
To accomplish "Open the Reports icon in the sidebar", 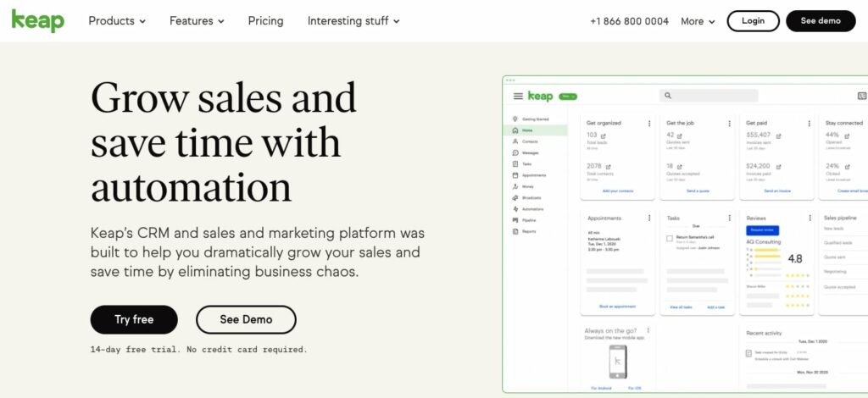I will click(516, 231).
